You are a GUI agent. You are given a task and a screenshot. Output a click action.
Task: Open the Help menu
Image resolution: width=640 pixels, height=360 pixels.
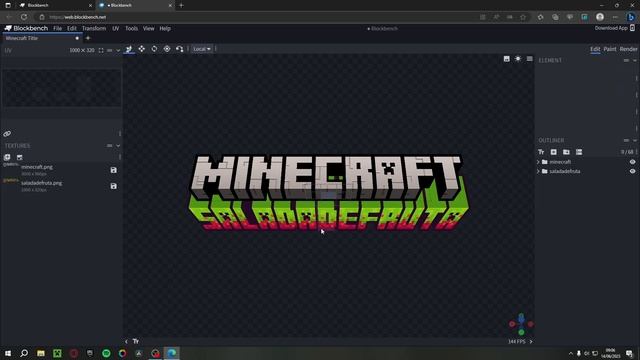(x=165, y=28)
